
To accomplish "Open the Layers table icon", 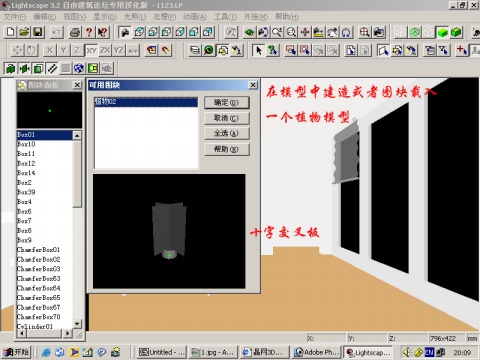I will (x=195, y=50).
